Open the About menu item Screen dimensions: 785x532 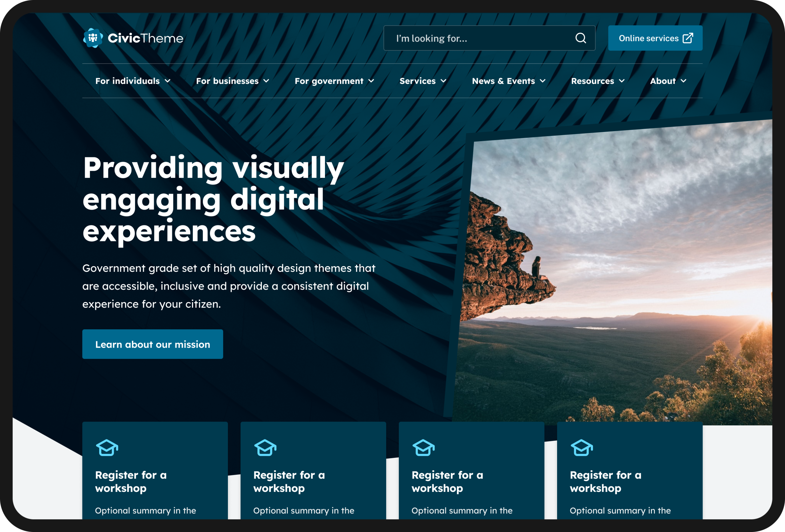click(663, 81)
